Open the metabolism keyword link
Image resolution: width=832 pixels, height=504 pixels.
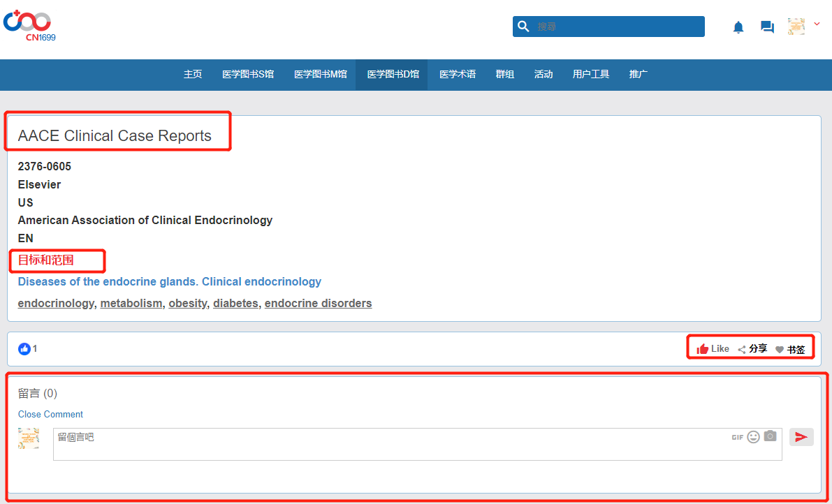[131, 303]
